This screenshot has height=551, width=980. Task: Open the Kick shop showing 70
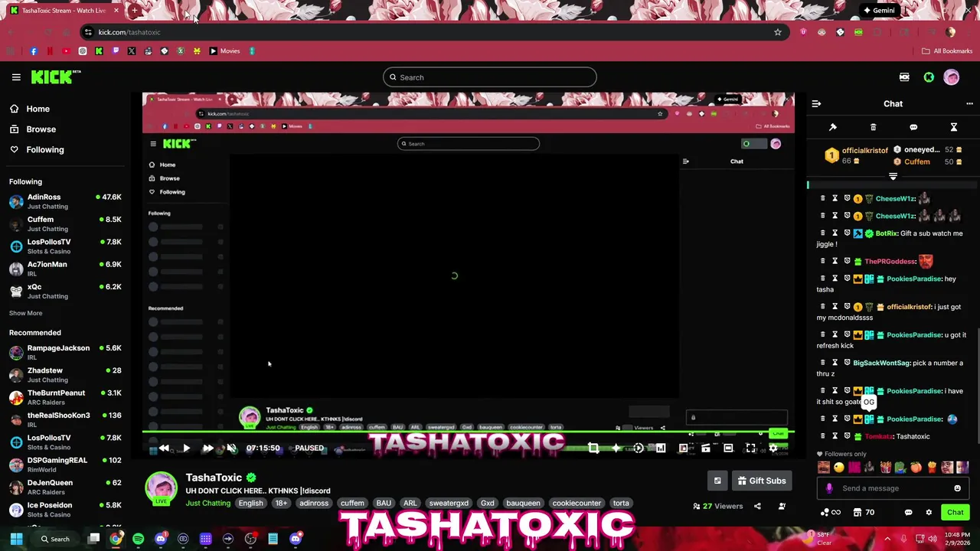click(864, 512)
